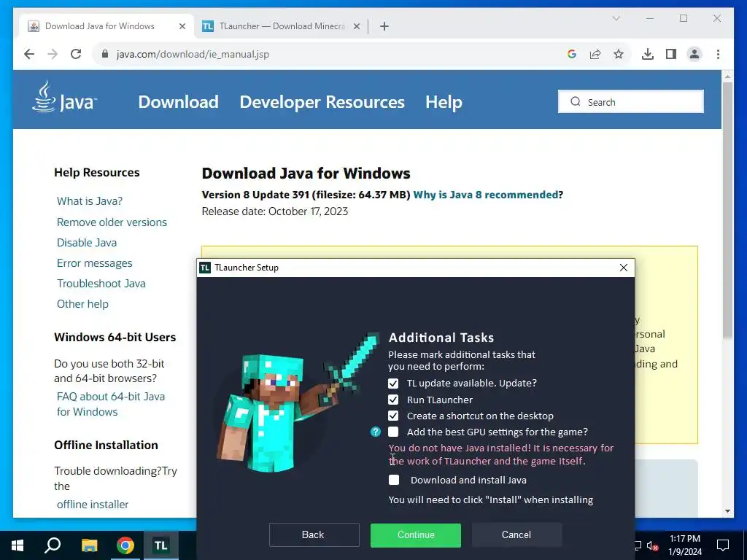The width and height of the screenshot is (747, 560).
Task: Toggle Chrome side panel icon
Action: [671, 54]
